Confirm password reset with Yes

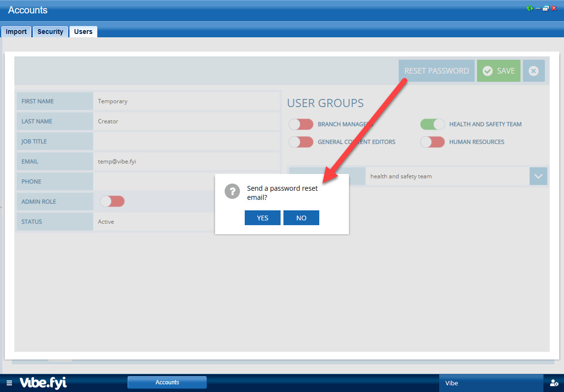point(262,218)
